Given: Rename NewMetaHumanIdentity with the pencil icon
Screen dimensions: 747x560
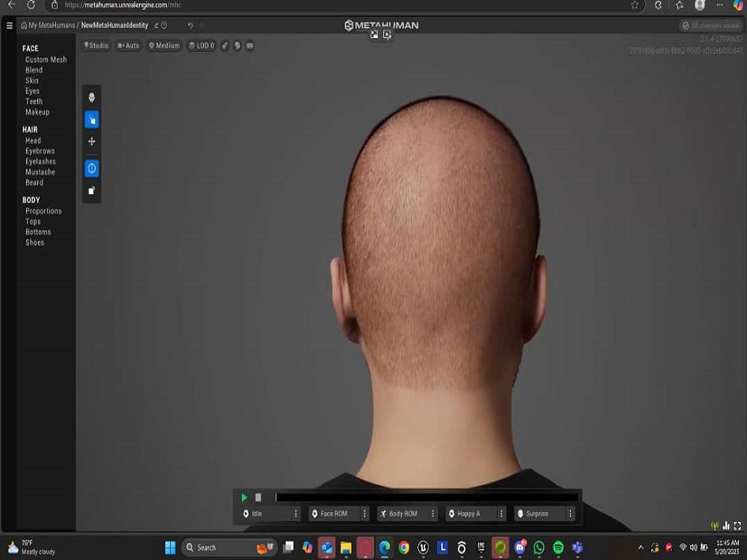Looking at the screenshot, I should point(156,25).
